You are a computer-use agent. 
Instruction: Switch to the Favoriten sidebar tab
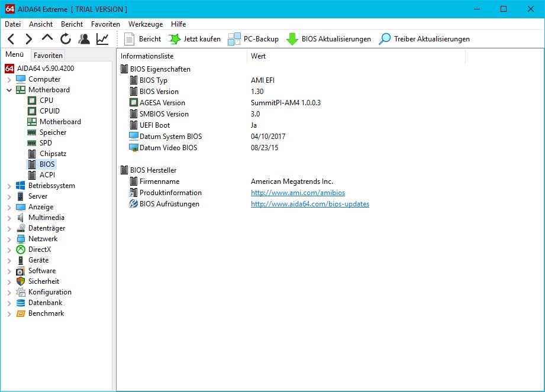[x=48, y=56]
